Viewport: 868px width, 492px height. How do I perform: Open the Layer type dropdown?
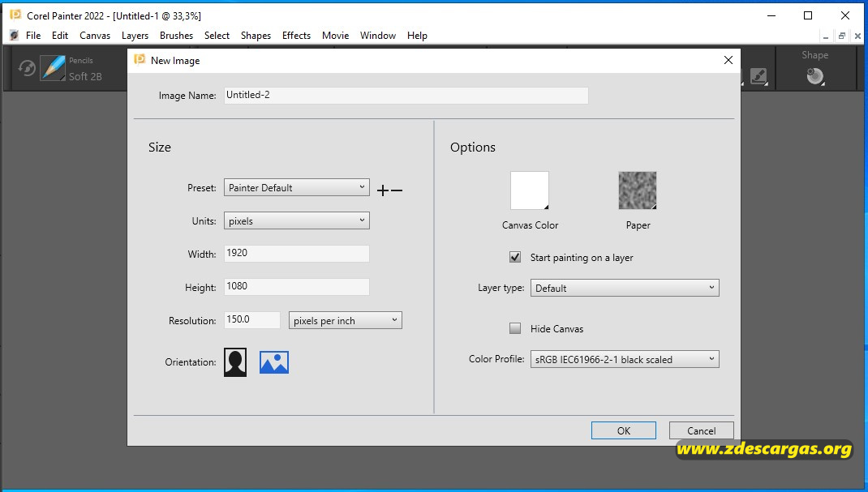pyautogui.click(x=625, y=288)
